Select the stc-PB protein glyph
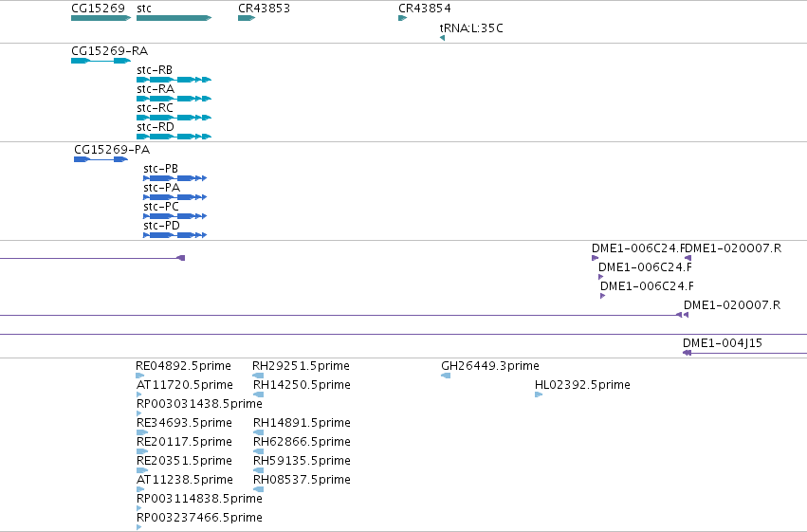 175,178
